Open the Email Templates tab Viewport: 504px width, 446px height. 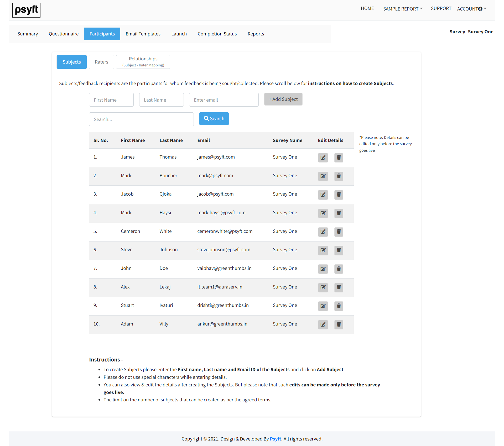click(143, 34)
